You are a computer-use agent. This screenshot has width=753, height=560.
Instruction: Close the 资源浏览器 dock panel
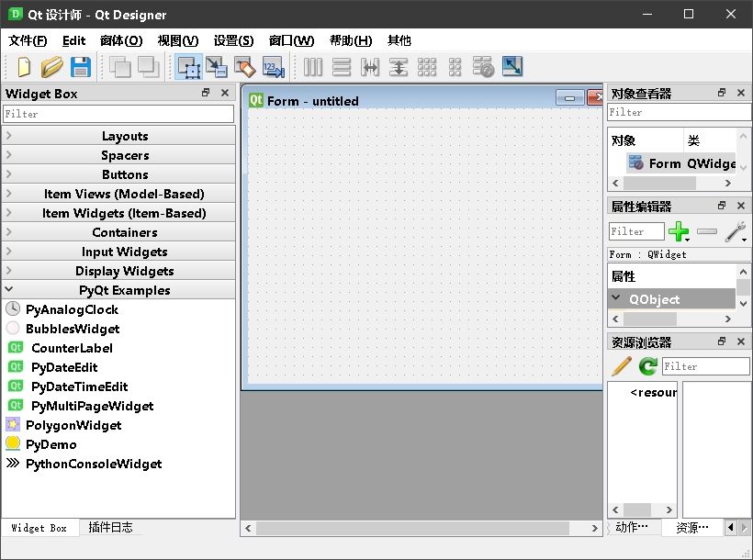click(x=741, y=342)
